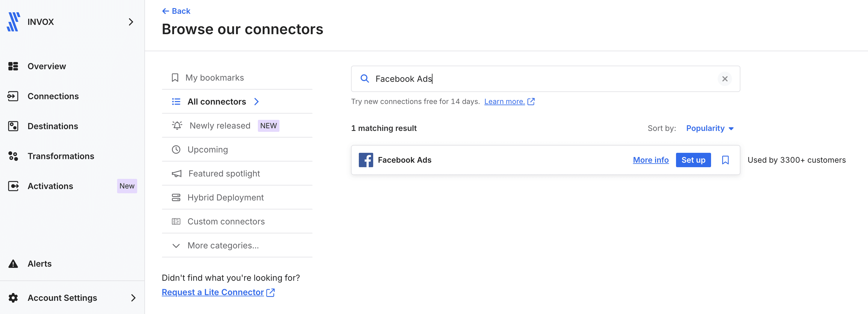Open Activations in the sidebar
The height and width of the screenshot is (314, 868).
pos(50,186)
